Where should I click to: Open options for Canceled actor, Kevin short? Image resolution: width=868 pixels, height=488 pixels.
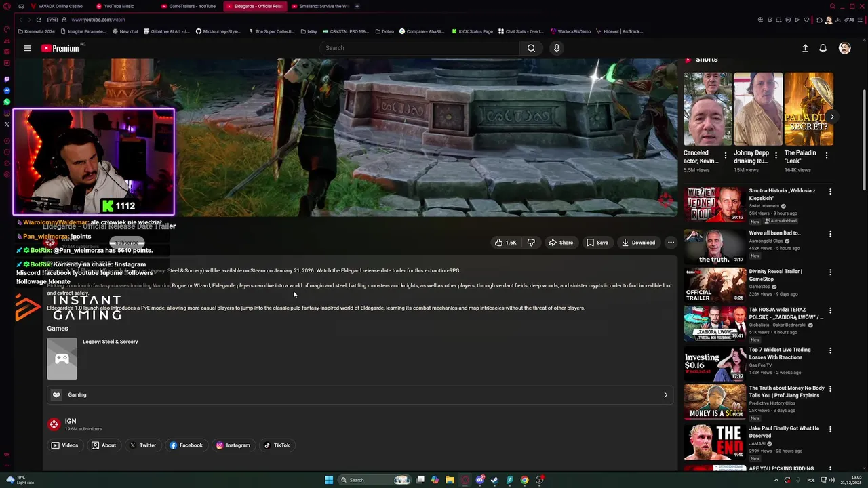[x=726, y=155]
